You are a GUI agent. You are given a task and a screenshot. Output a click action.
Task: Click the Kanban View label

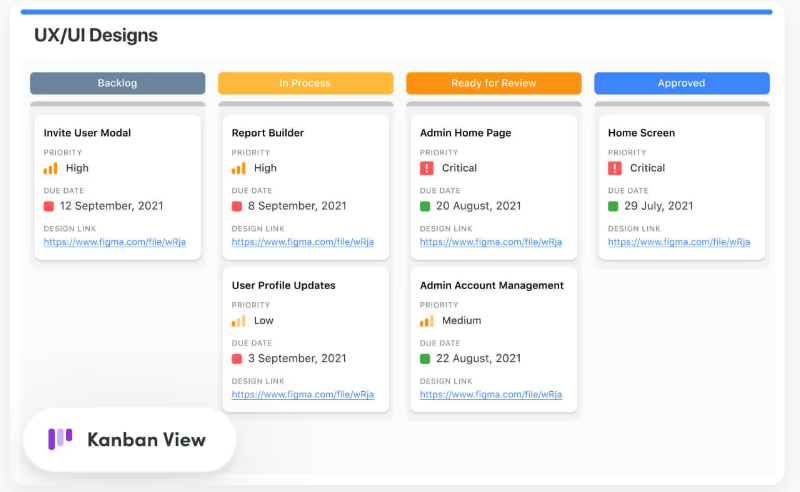[146, 439]
